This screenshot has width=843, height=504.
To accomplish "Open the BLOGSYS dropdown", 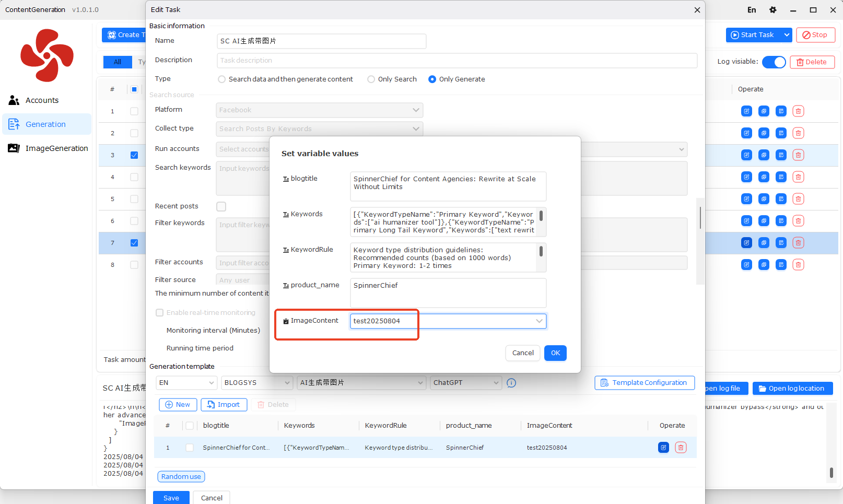I will 256,383.
